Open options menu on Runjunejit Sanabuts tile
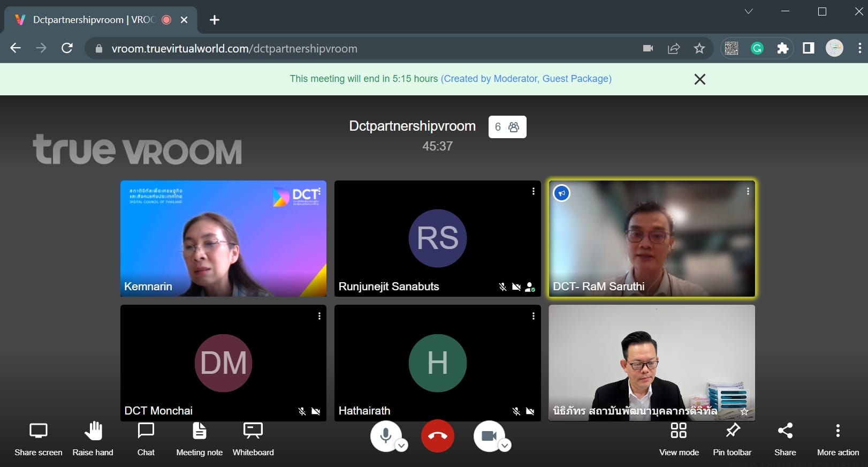Viewport: 868px width, 467px height. [x=533, y=191]
